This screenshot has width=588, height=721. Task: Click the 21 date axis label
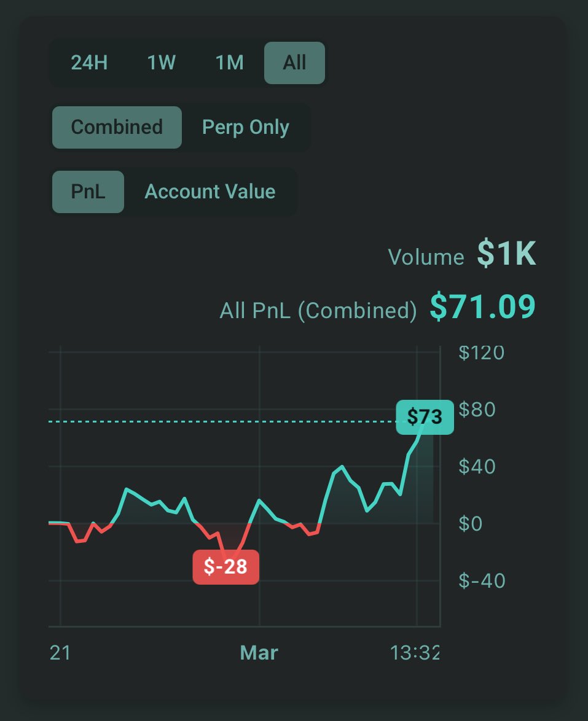(60, 652)
